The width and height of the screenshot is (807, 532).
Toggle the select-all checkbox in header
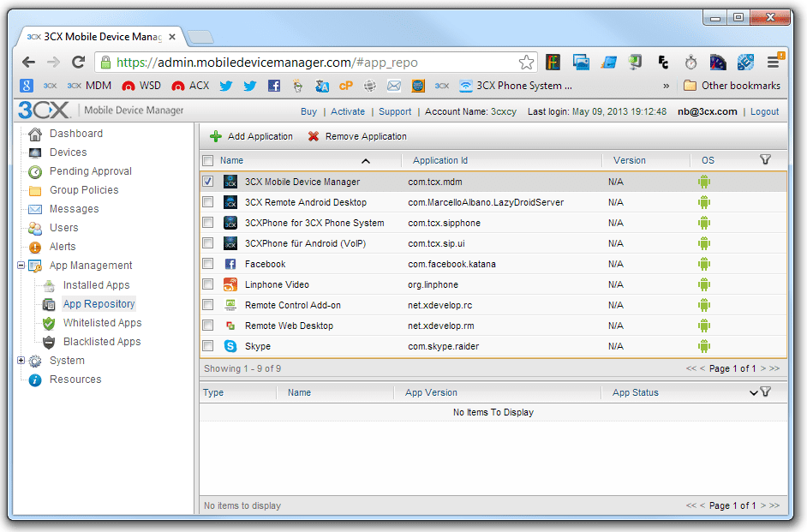[208, 160]
